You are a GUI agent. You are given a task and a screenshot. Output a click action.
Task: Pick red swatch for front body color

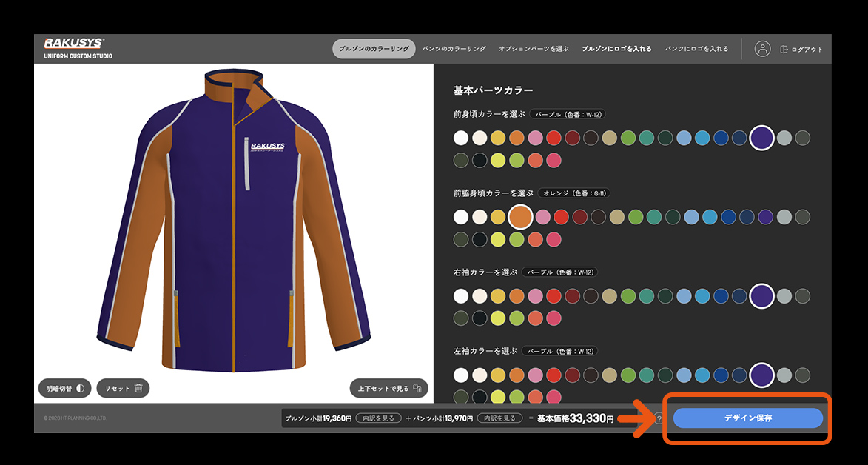pyautogui.click(x=554, y=138)
